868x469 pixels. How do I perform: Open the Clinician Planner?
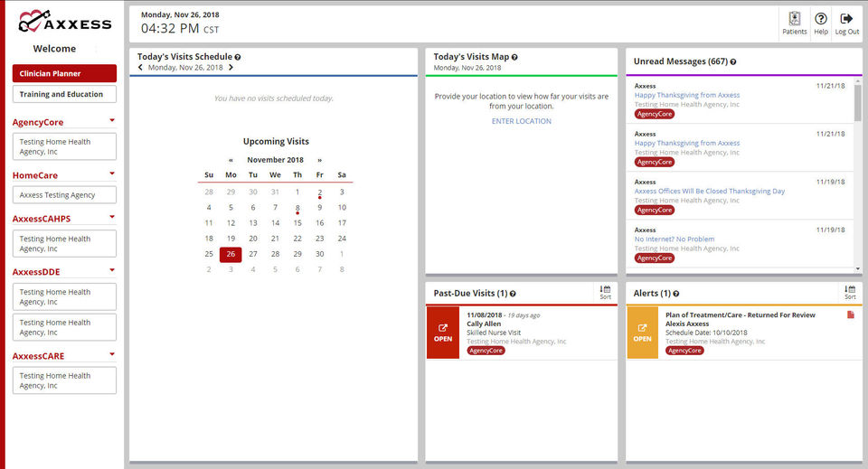(x=65, y=73)
